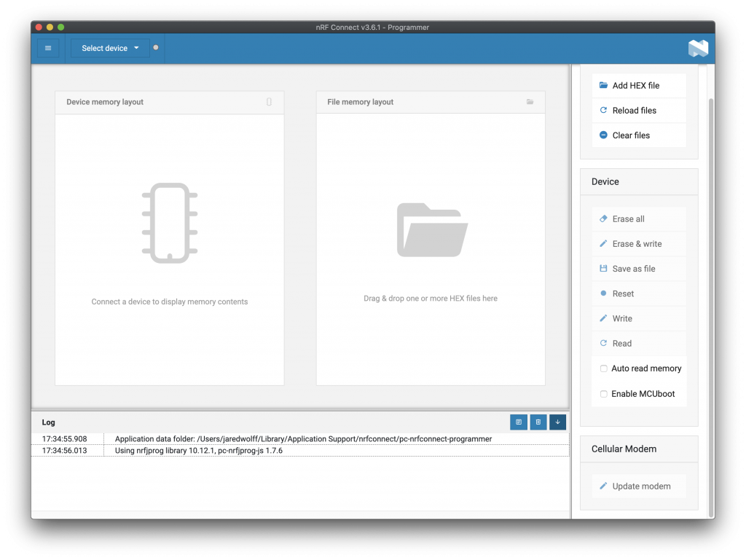Click Update modem
The image size is (746, 560).
click(x=639, y=486)
